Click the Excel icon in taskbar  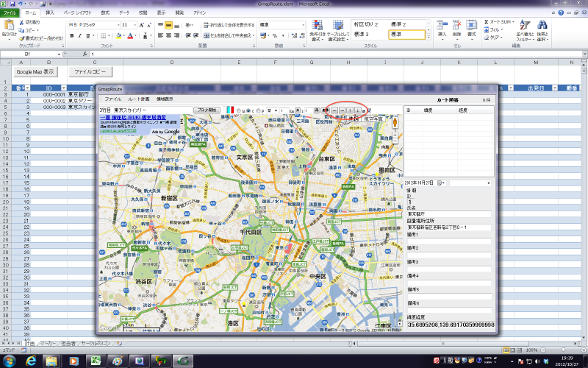[x=96, y=361]
